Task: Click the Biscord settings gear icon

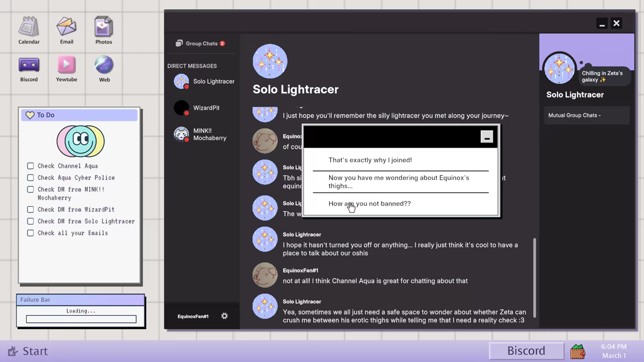Action: pos(224,316)
